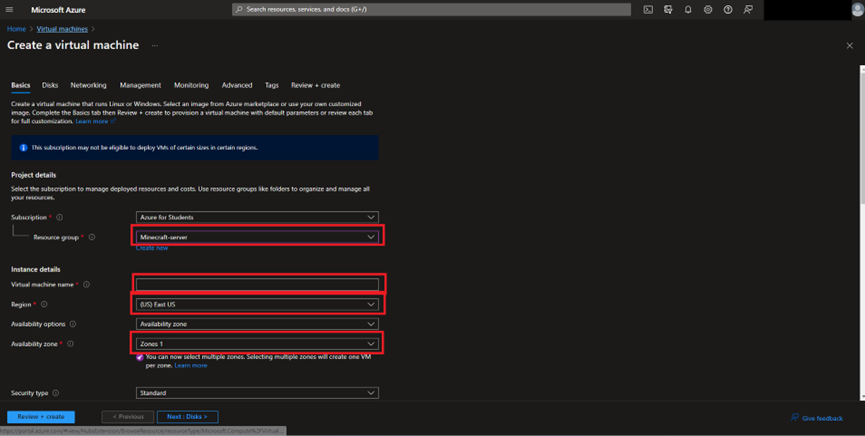Click the Virtual machine name field
The image size is (865, 436).
click(x=257, y=285)
